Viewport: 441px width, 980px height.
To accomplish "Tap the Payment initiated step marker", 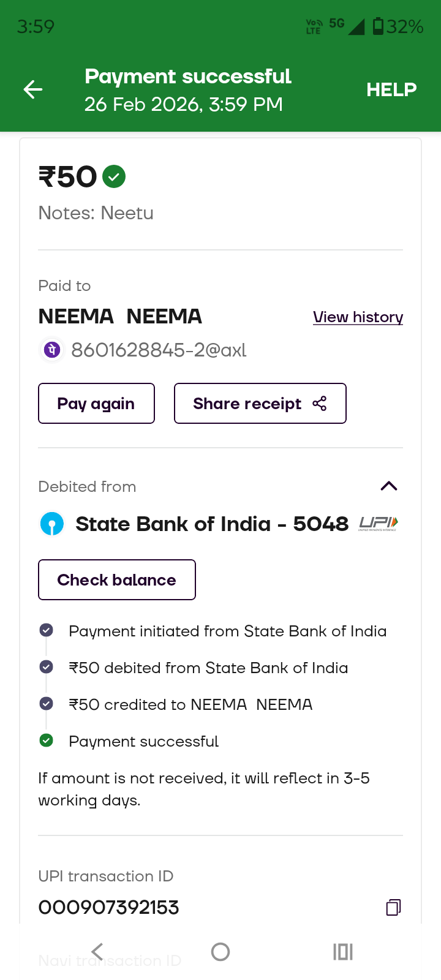I will (46, 630).
